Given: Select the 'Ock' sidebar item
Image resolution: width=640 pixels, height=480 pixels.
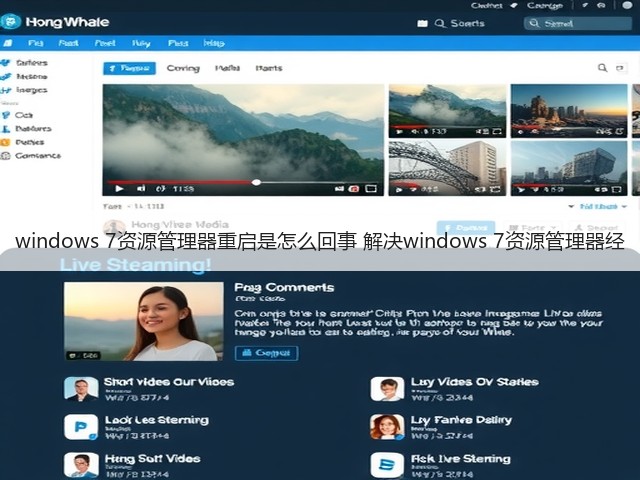Looking at the screenshot, I should click(x=18, y=115).
